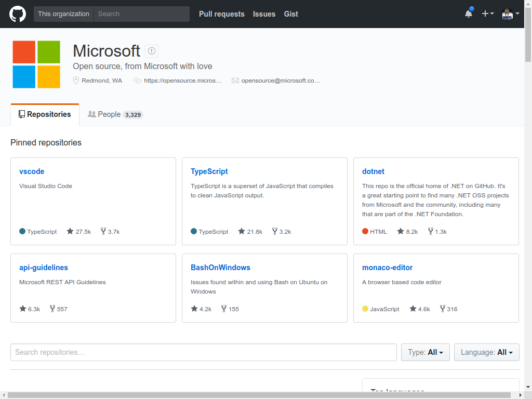Click the location pin icon by Redmond

pyautogui.click(x=76, y=81)
